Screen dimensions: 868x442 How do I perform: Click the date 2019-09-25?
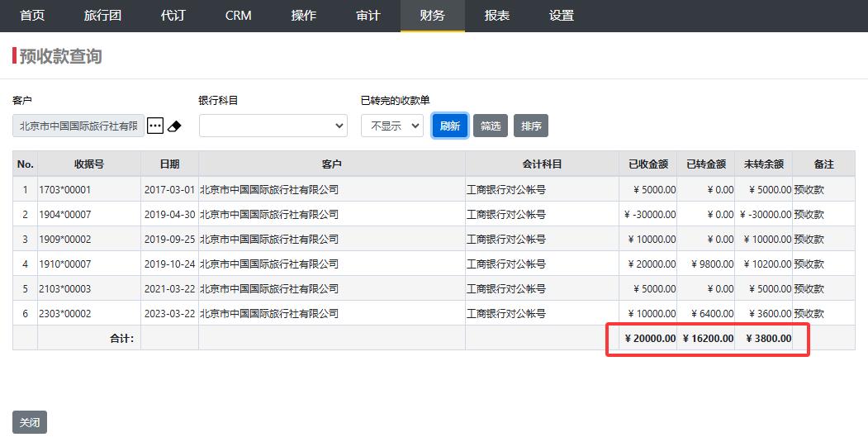(169, 240)
